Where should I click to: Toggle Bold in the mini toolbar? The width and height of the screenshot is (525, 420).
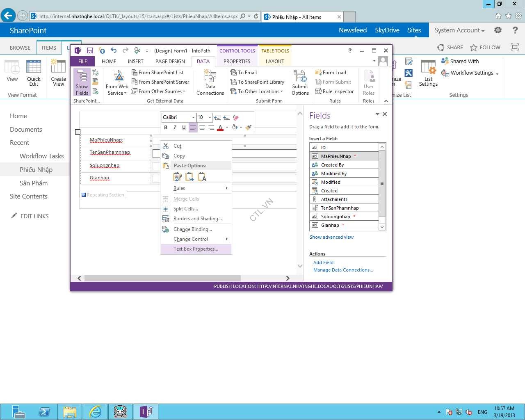(166, 128)
